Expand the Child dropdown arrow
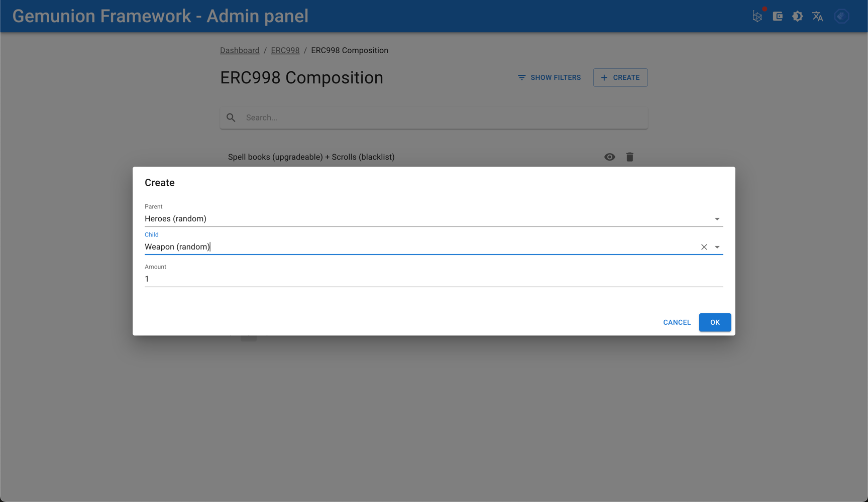Image resolution: width=868 pixels, height=502 pixels. click(717, 247)
